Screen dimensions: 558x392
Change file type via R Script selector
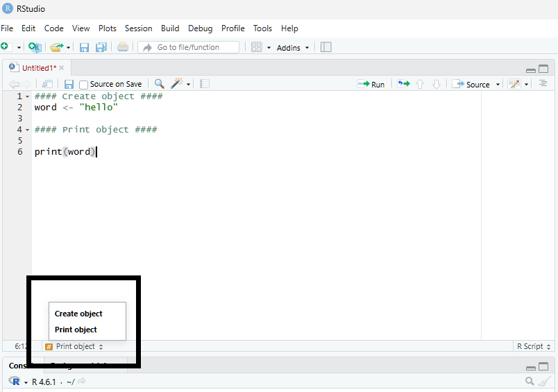click(x=534, y=346)
